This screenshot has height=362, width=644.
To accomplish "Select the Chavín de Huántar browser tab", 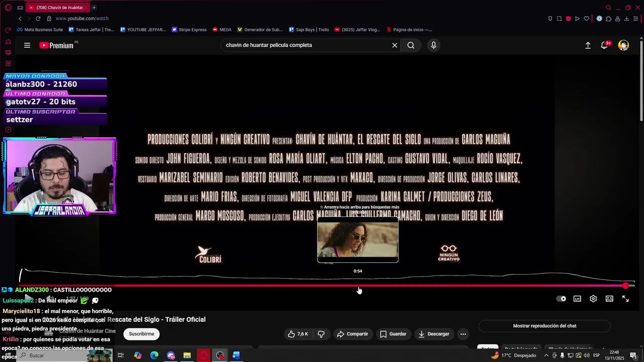I will (57, 8).
